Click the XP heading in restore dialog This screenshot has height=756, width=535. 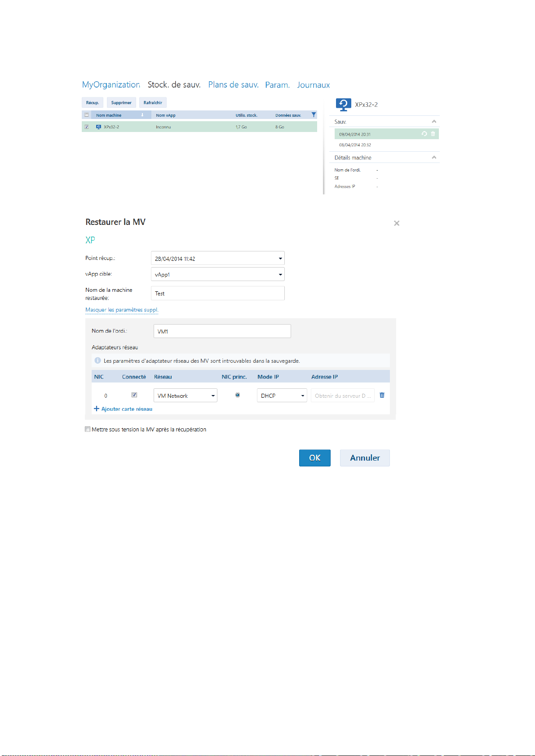tap(90, 240)
